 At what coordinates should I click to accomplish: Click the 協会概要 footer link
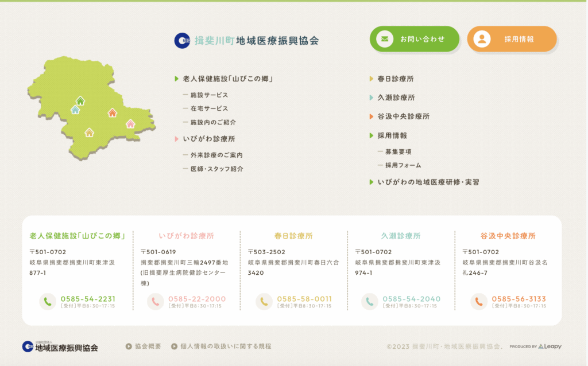[148, 346]
